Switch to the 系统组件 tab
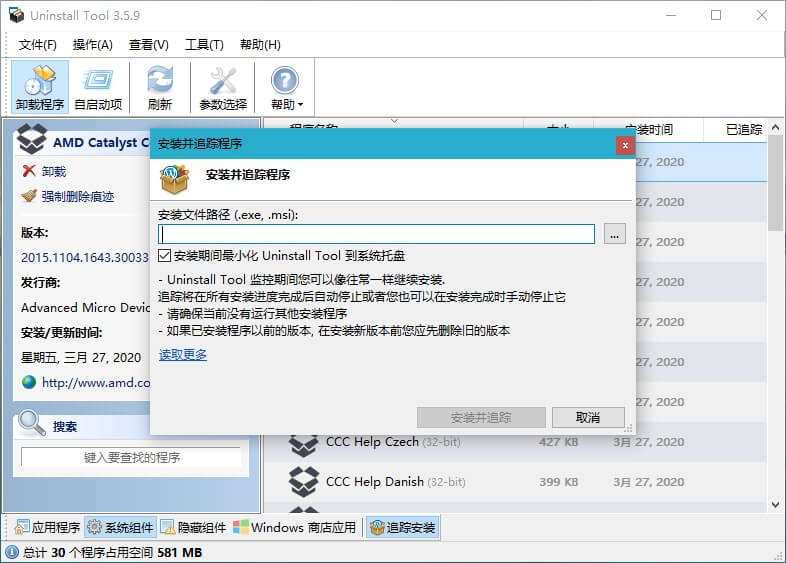This screenshot has width=786, height=563. (120, 527)
